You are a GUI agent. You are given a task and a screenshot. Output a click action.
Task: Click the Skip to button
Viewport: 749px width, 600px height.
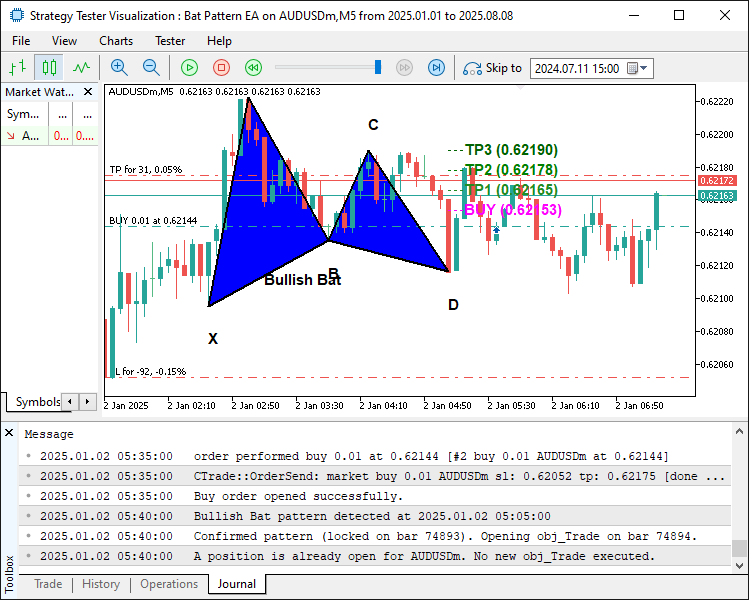click(492, 68)
